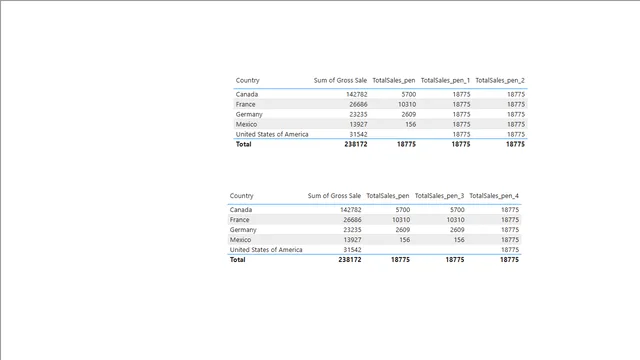The image size is (640, 360).
Task: Sort by TotalSales_pen_4 column header
Action: coord(494,196)
